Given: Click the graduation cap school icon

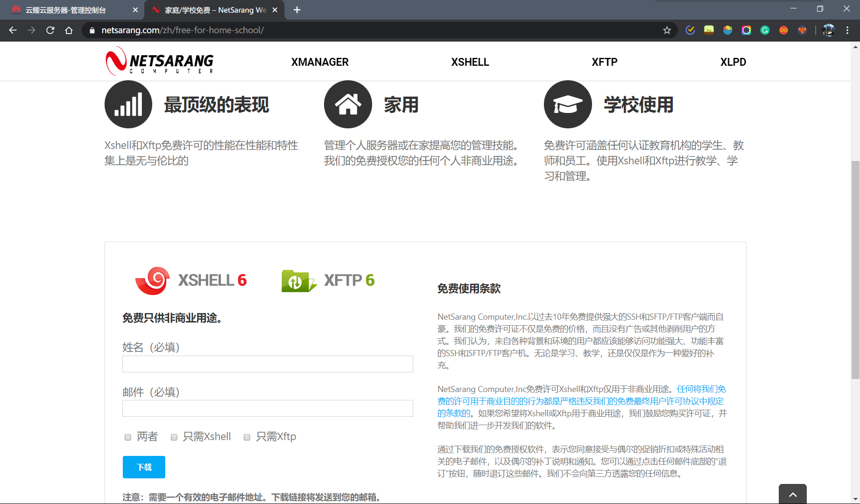Looking at the screenshot, I should point(568,105).
